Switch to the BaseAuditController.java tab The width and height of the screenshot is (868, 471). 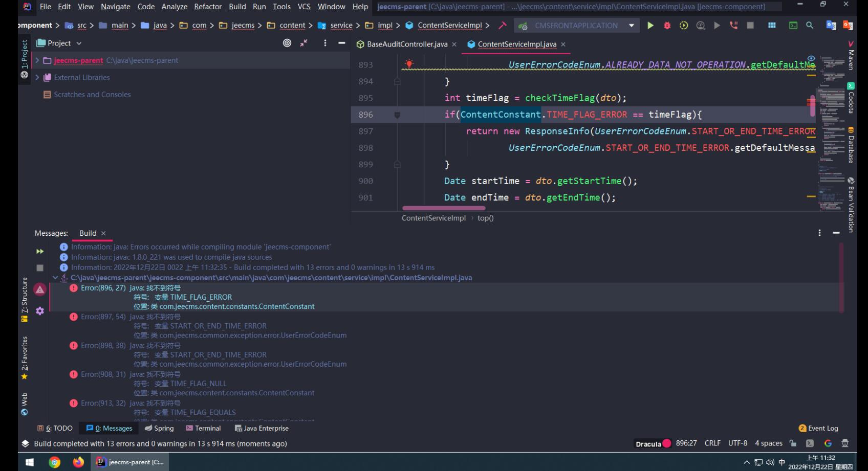pyautogui.click(x=407, y=44)
